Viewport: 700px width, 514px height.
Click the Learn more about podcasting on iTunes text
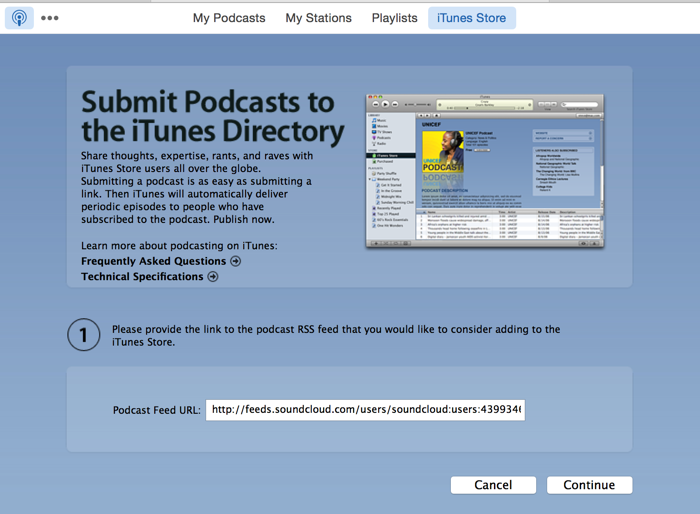(179, 246)
